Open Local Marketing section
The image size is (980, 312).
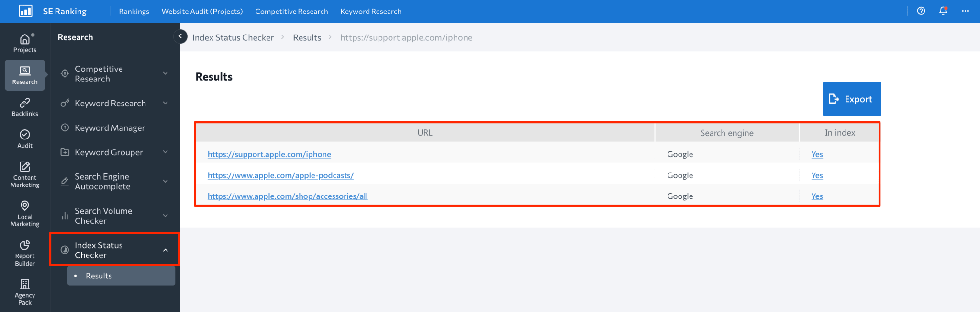tap(25, 214)
